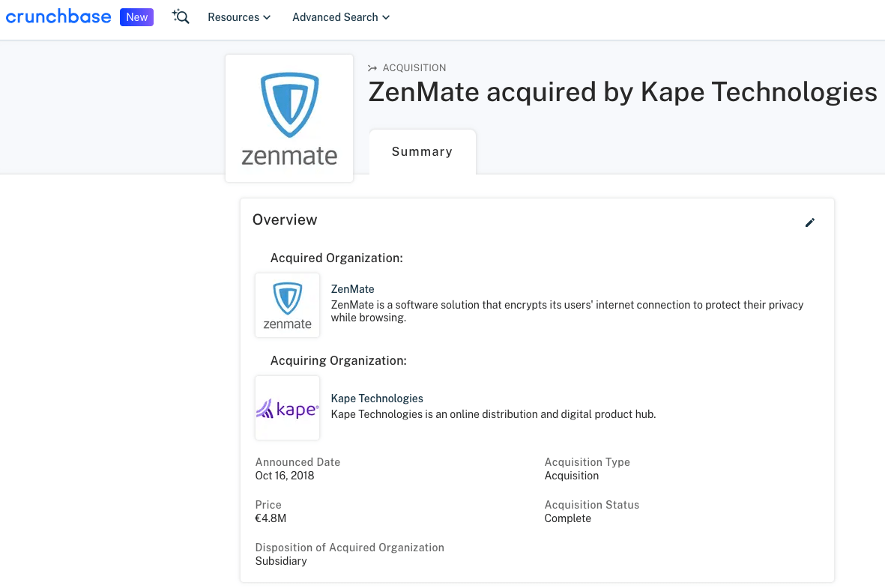Select the 'Subsidiary' disposition value
This screenshot has height=588, width=885.
point(281,562)
